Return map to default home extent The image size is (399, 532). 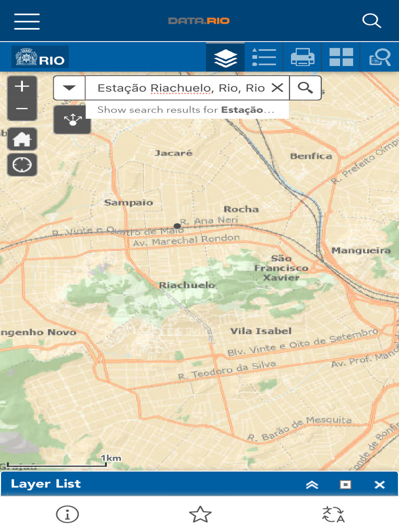coord(22,139)
